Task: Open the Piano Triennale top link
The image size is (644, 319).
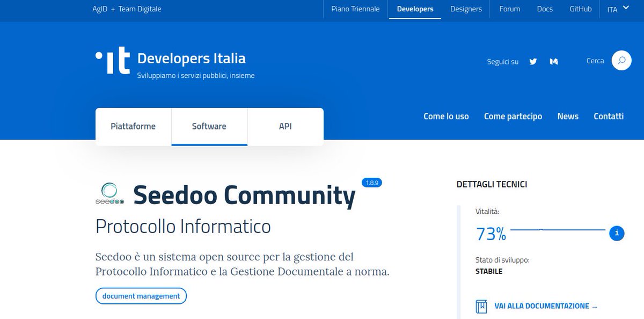Action: [x=355, y=9]
